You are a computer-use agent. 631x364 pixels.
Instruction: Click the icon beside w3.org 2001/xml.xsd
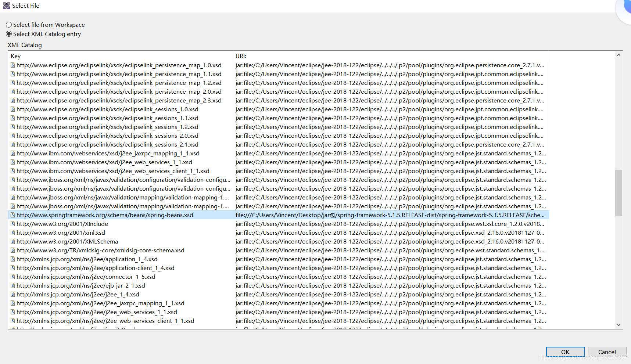coord(13,233)
